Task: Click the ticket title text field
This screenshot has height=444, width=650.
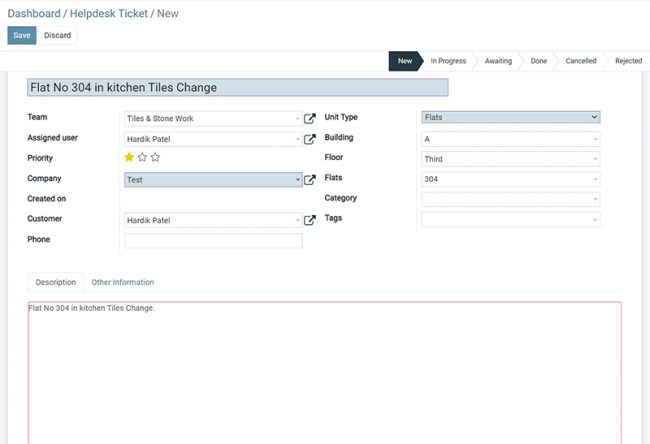Action: click(x=238, y=87)
